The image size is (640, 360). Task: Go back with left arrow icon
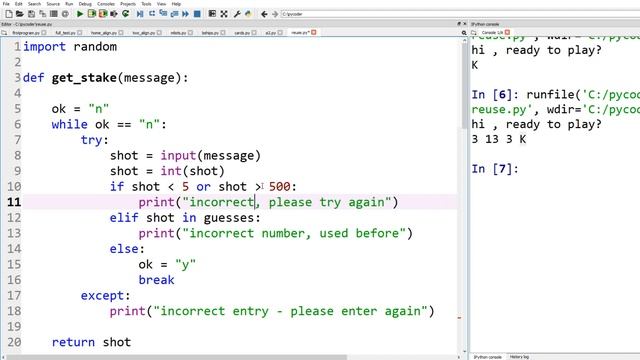[264, 14]
